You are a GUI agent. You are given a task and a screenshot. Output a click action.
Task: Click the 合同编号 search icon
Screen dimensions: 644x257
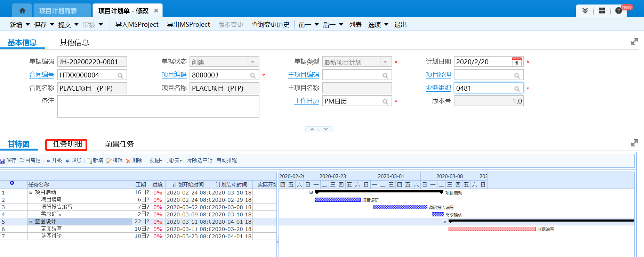pyautogui.click(x=120, y=75)
